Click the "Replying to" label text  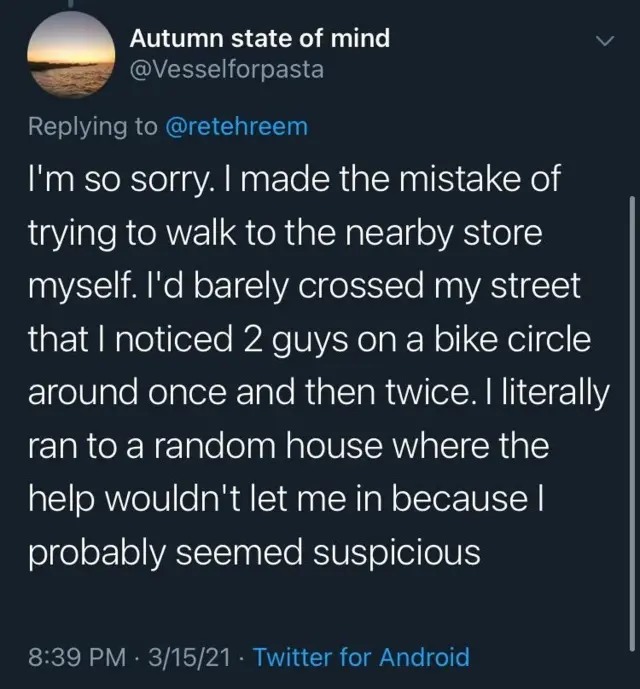click(x=90, y=127)
